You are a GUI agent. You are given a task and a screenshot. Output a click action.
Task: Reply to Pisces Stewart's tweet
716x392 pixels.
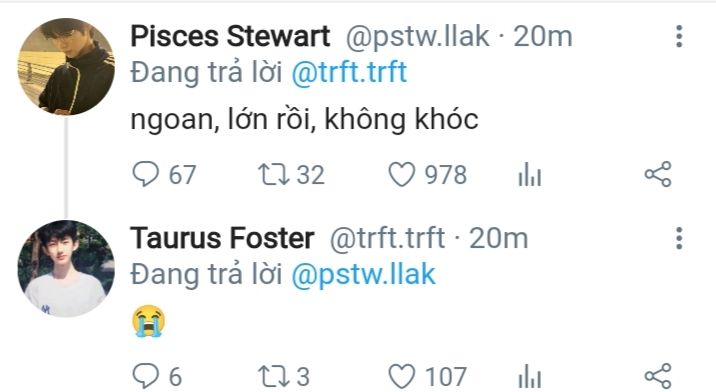tap(146, 174)
